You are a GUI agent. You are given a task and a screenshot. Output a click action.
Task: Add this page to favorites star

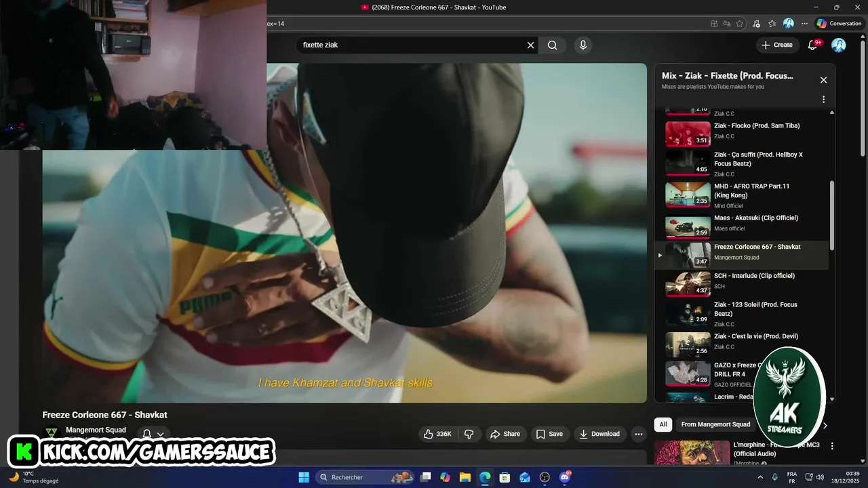pos(740,23)
